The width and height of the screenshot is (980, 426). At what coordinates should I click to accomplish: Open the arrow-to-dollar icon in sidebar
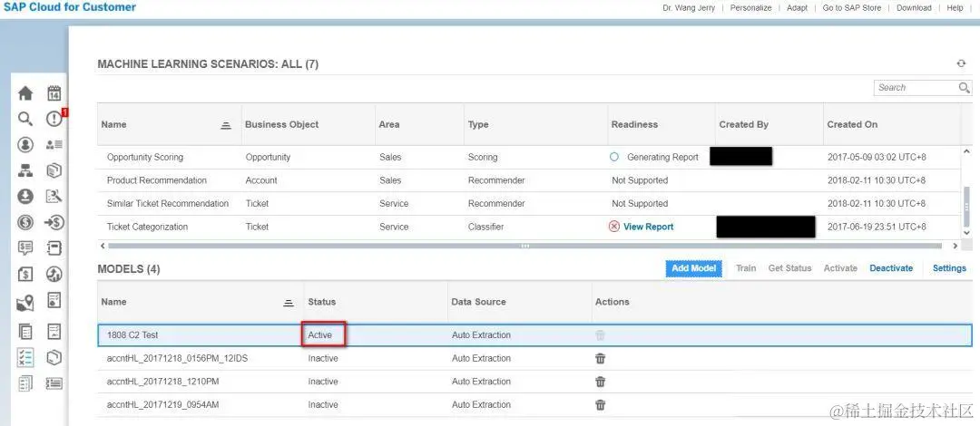click(54, 222)
